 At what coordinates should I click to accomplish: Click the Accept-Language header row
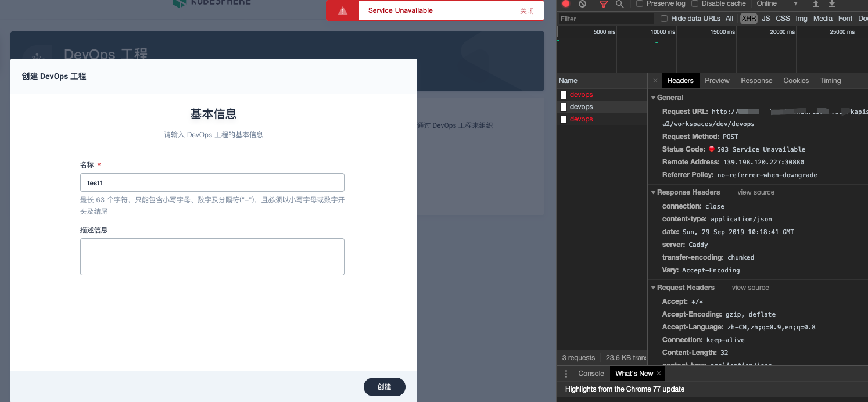(x=738, y=327)
